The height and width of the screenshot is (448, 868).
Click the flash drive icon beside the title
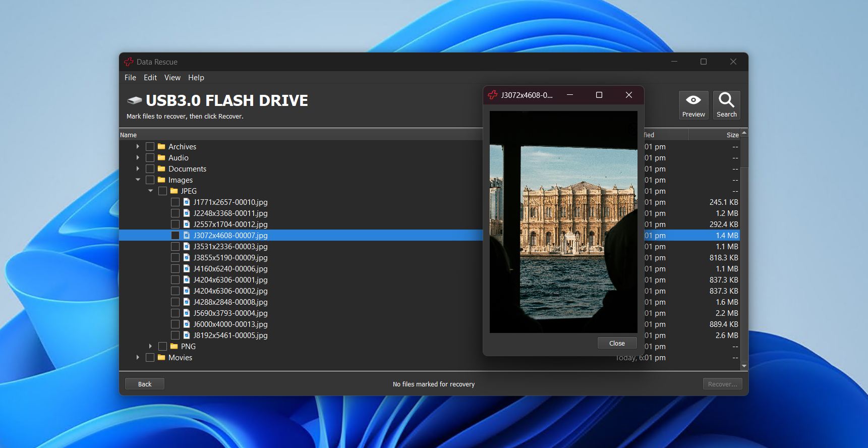coord(134,100)
